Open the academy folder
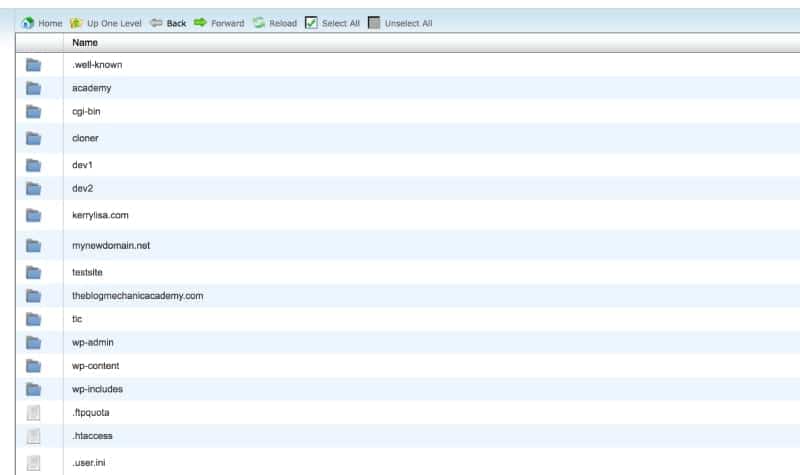Viewport: 800px width, 475px height. 92,88
